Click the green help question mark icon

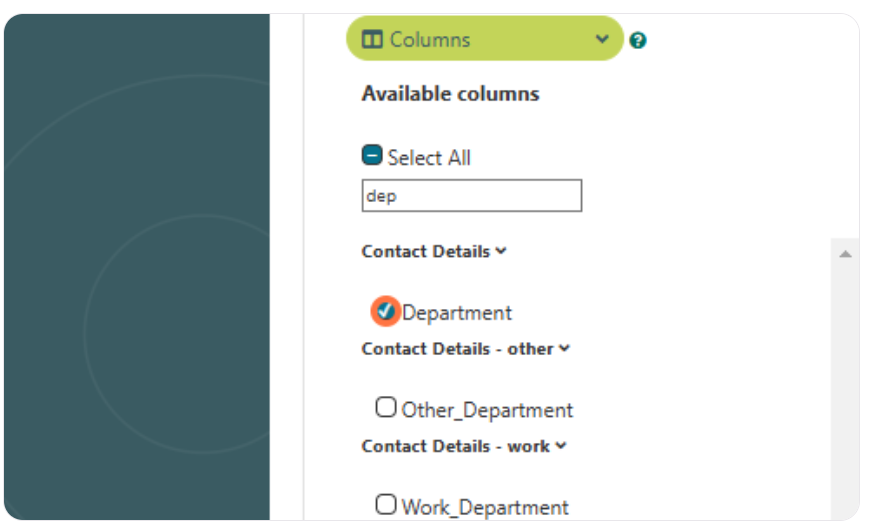(637, 41)
